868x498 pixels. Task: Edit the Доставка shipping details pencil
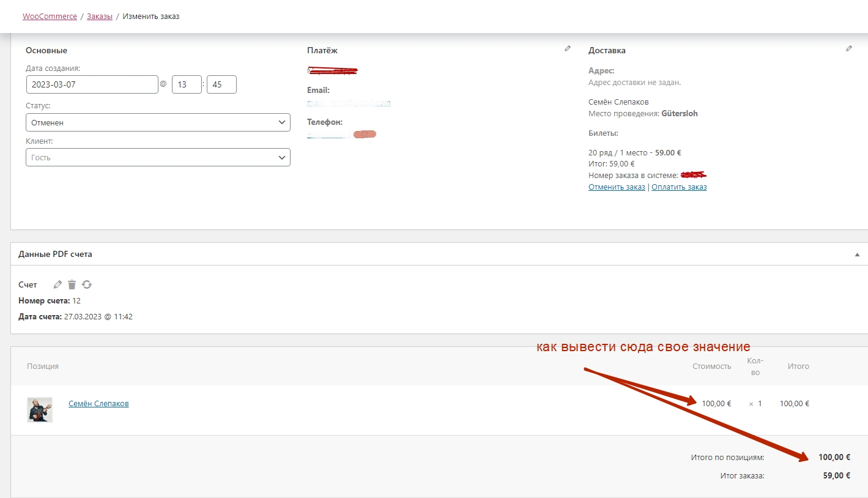pos(849,49)
